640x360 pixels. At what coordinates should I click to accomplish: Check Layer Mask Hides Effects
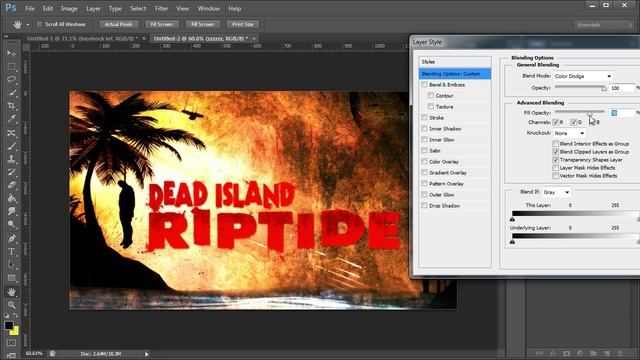(556, 168)
